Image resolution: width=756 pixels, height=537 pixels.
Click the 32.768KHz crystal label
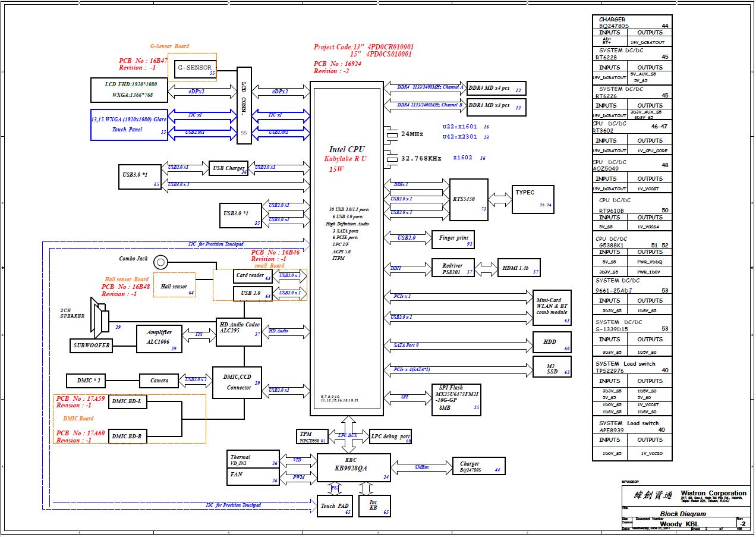(x=421, y=159)
